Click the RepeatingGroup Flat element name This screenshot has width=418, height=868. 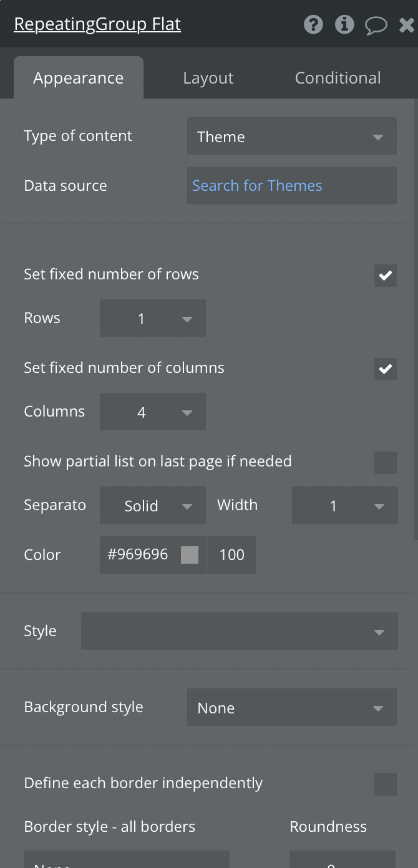[97, 24]
